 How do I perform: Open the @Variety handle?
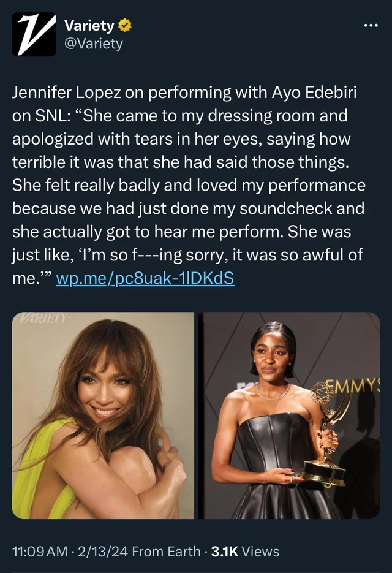click(94, 44)
